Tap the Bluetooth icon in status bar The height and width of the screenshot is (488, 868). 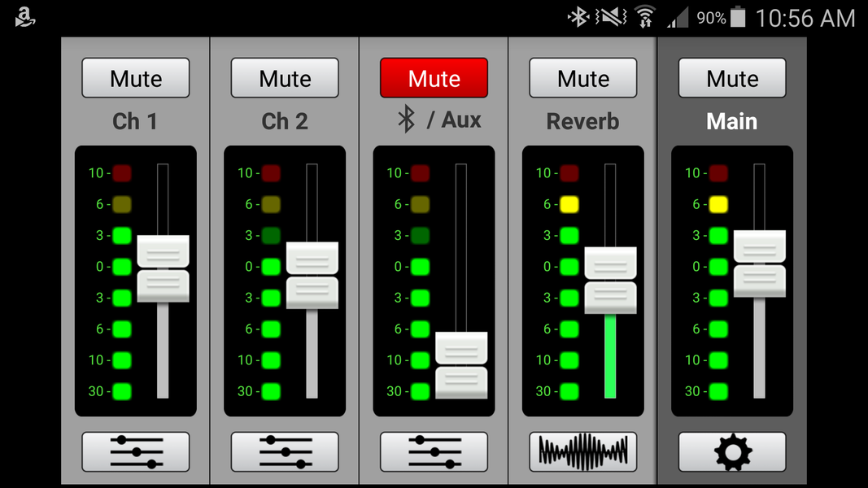pyautogui.click(x=578, y=17)
